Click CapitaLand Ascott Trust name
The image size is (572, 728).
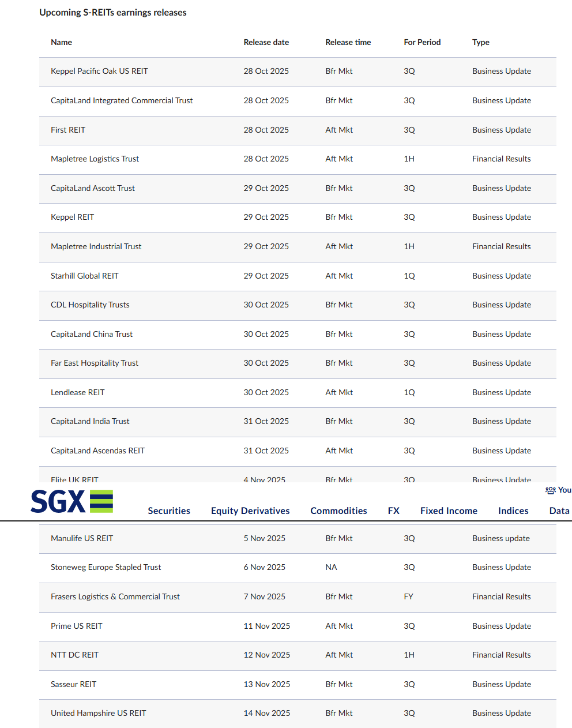(x=93, y=188)
